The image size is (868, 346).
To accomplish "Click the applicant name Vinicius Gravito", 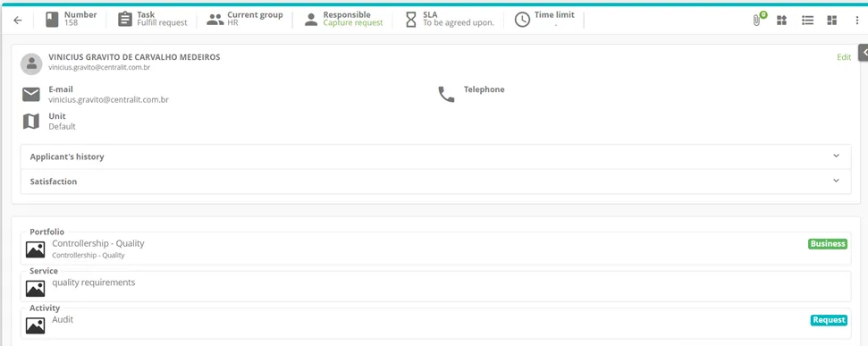I will [134, 57].
